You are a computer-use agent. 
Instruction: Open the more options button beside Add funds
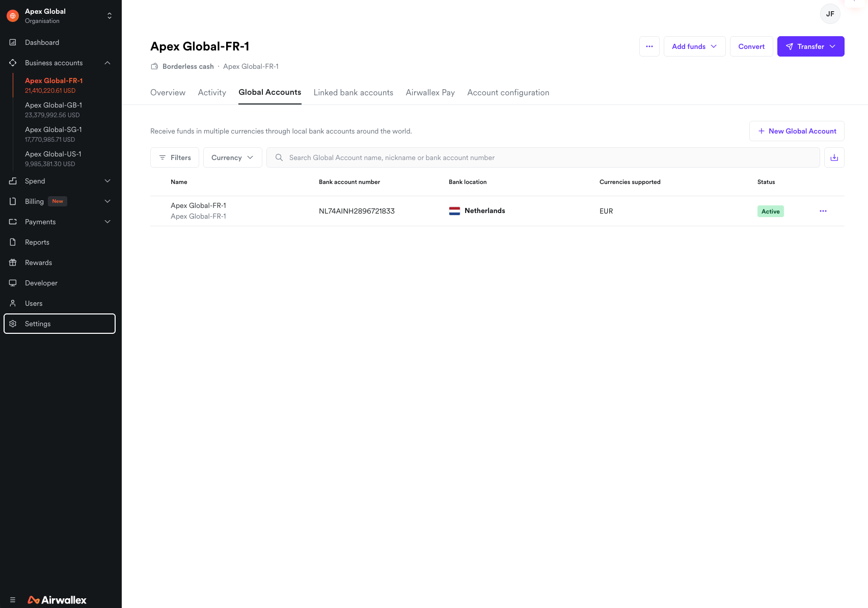[649, 46]
